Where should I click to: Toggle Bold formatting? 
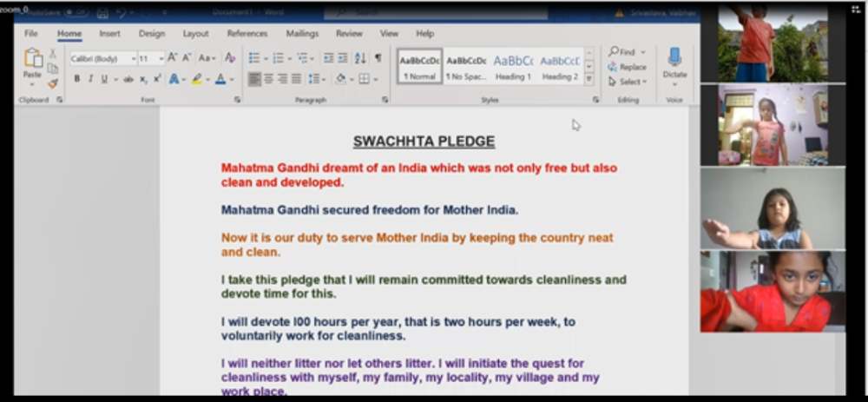(x=77, y=79)
